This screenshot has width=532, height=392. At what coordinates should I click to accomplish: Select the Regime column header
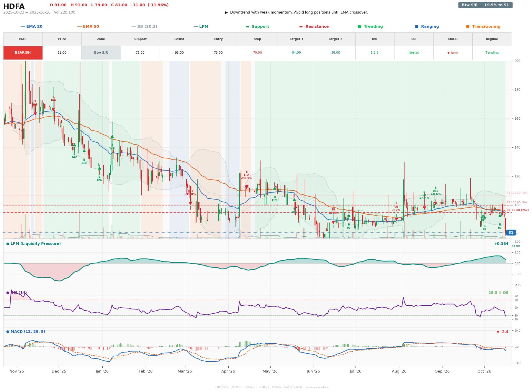point(492,39)
